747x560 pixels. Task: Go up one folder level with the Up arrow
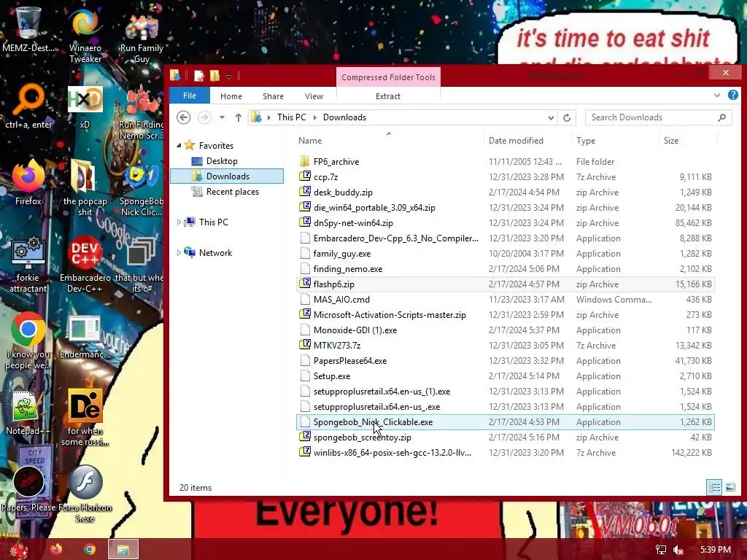click(239, 117)
